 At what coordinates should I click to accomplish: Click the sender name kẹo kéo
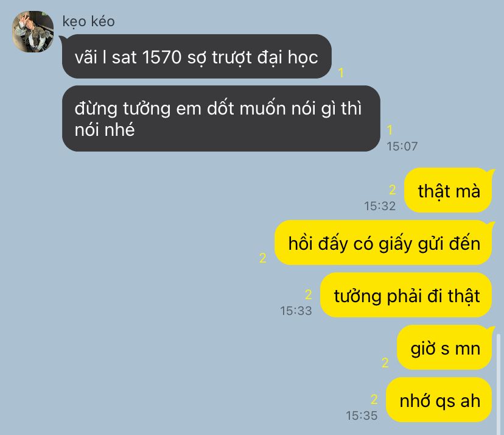88,21
